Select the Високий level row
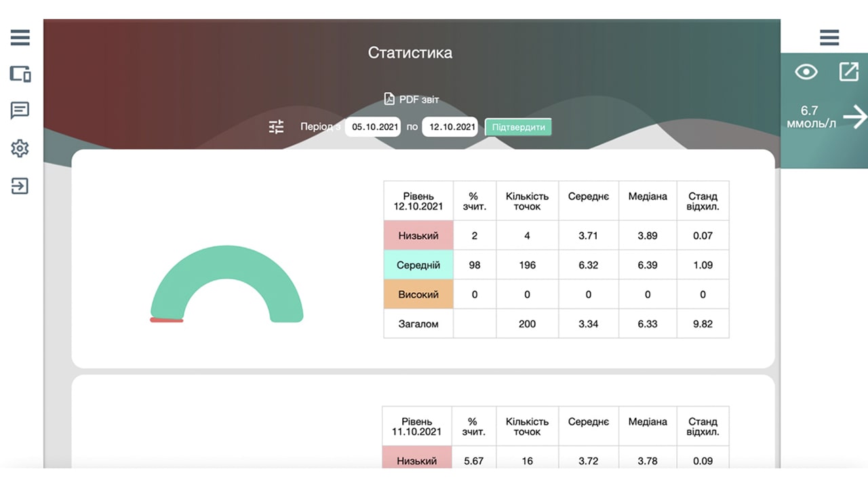Image resolution: width=868 pixels, height=488 pixels. point(418,294)
